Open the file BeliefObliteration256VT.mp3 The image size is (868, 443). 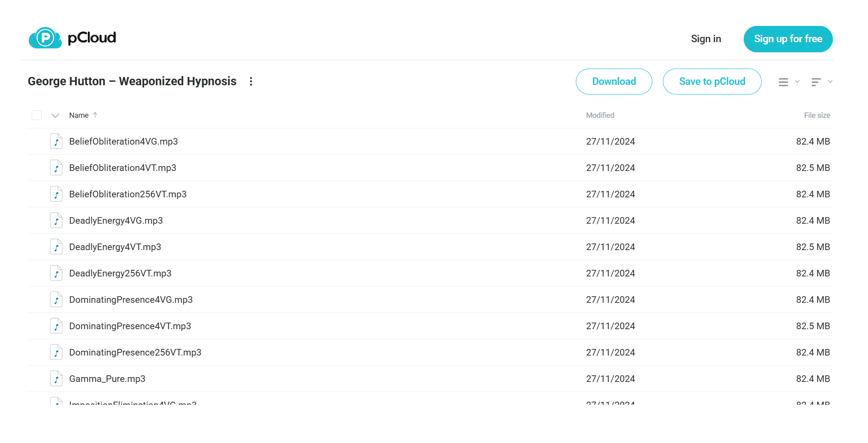(x=128, y=194)
